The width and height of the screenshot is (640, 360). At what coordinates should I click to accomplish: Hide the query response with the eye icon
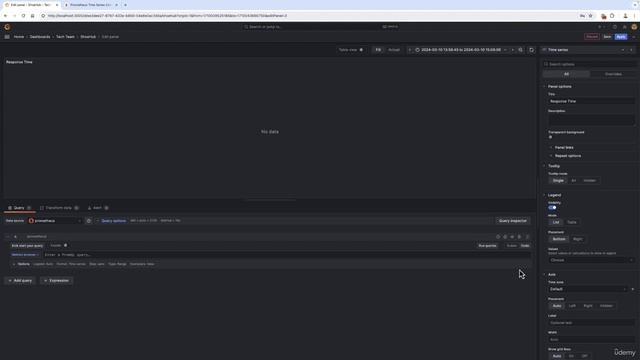(512, 237)
